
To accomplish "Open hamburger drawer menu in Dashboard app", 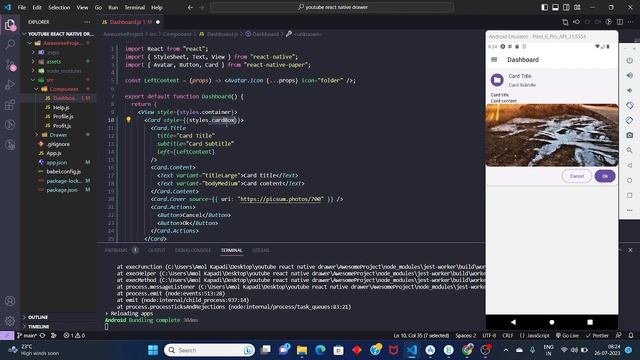I will 494,60.
